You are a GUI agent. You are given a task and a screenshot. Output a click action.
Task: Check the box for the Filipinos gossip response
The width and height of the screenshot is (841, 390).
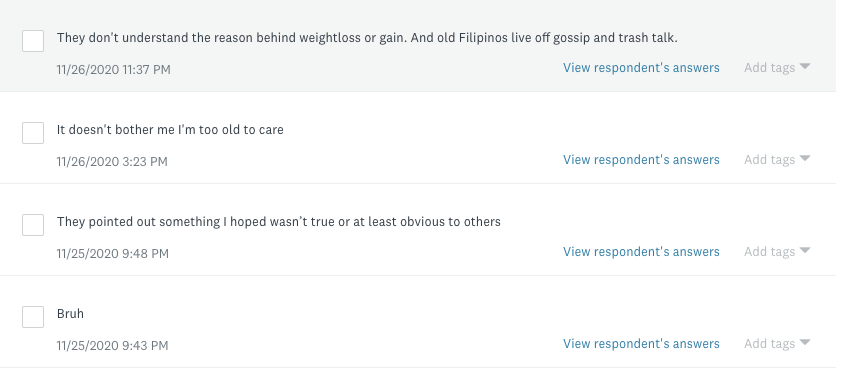[x=33, y=41]
